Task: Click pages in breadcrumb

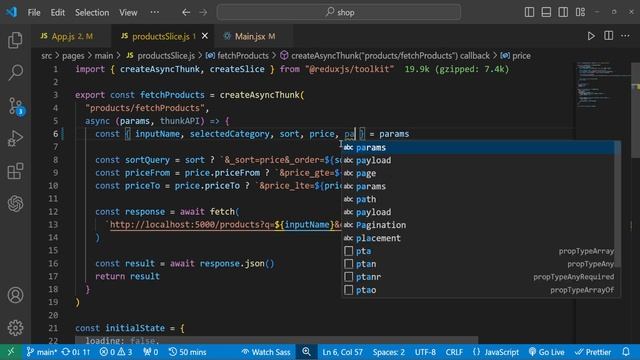Action: click(x=73, y=56)
